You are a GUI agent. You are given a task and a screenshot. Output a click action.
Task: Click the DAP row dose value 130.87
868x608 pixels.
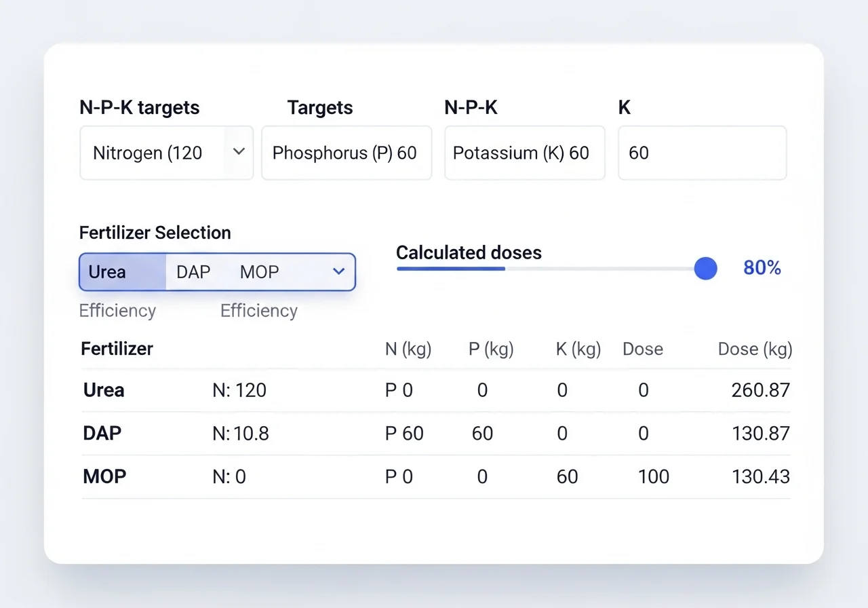tap(761, 434)
